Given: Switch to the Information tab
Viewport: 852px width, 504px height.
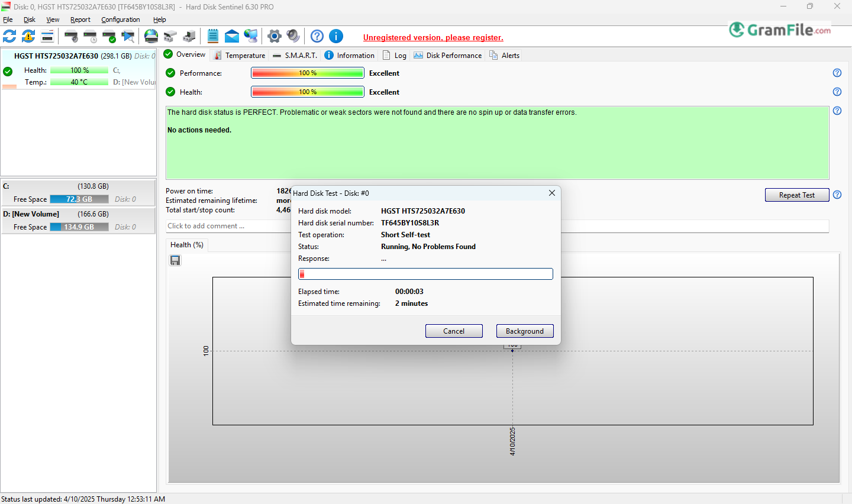Looking at the screenshot, I should [350, 55].
